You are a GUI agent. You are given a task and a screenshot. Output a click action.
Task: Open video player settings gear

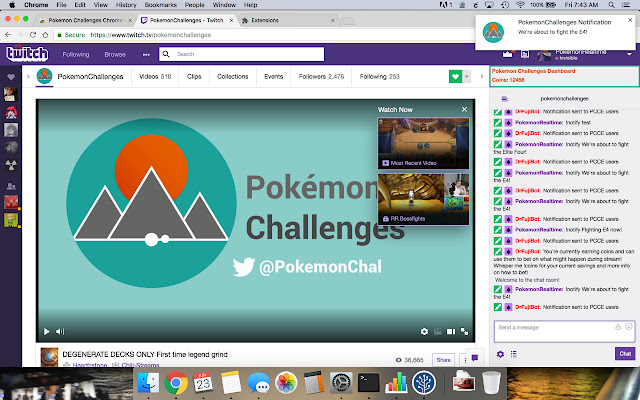[425, 331]
